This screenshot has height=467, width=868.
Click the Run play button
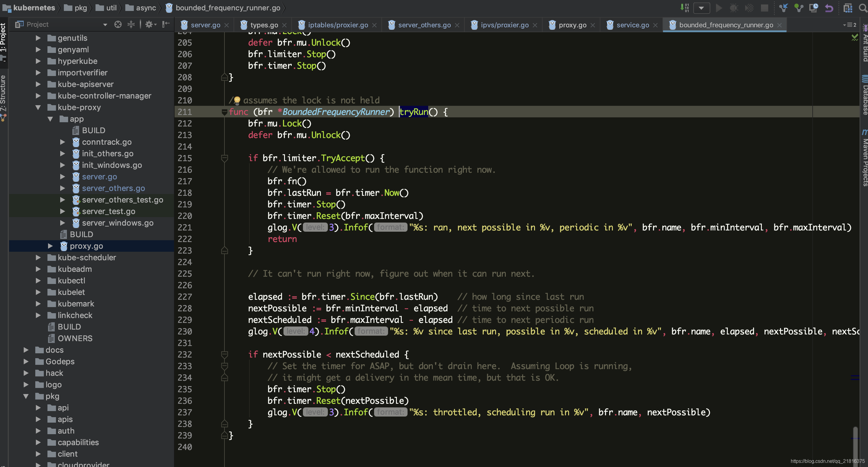pos(719,8)
